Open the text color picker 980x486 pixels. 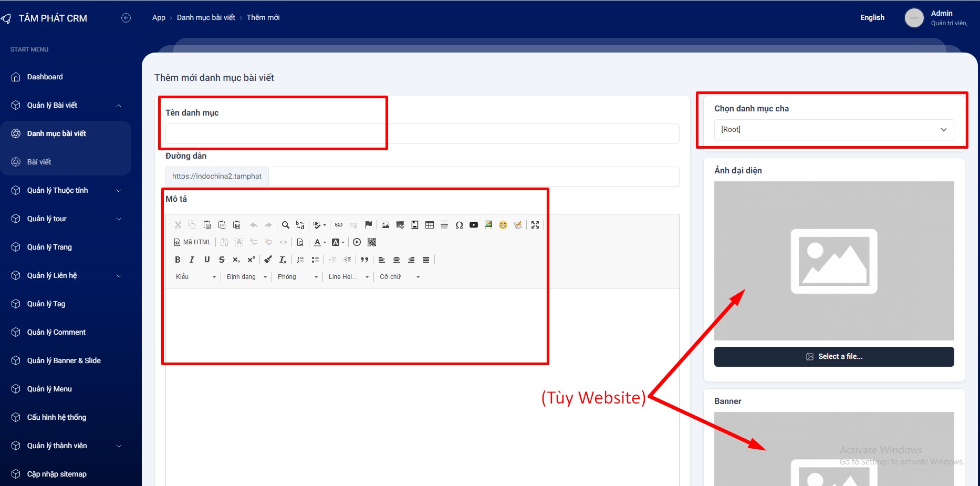coord(319,242)
